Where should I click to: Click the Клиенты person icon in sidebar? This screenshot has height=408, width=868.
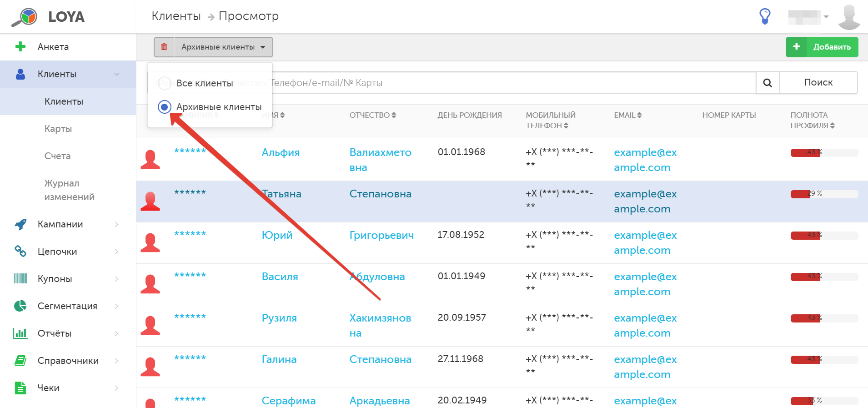coord(20,74)
